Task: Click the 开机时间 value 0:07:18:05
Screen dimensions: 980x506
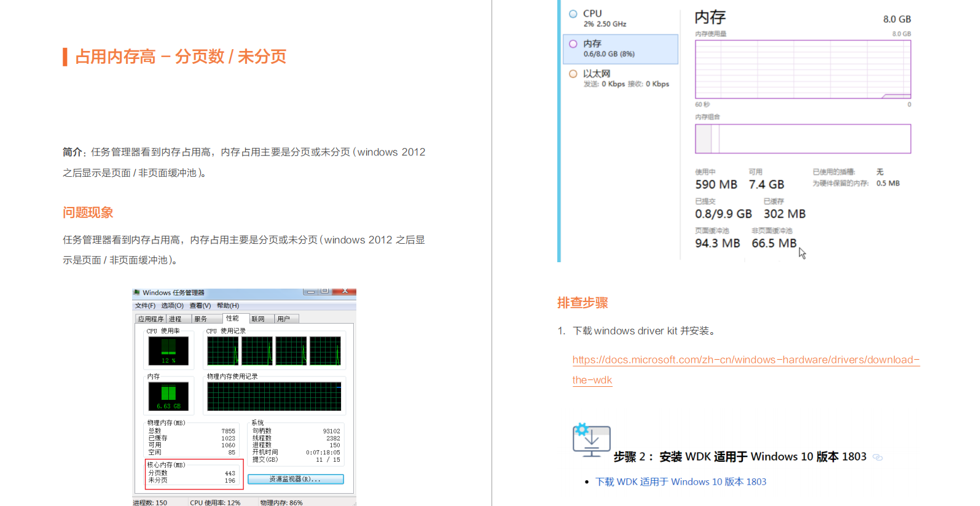Action: click(x=323, y=453)
